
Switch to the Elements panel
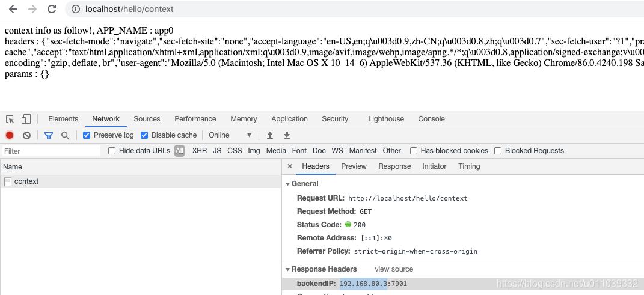(63, 119)
